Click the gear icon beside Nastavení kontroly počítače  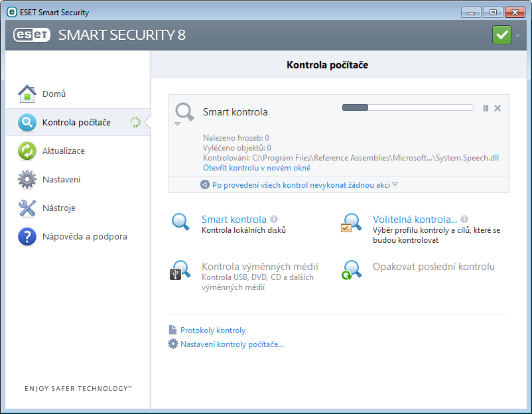(173, 344)
